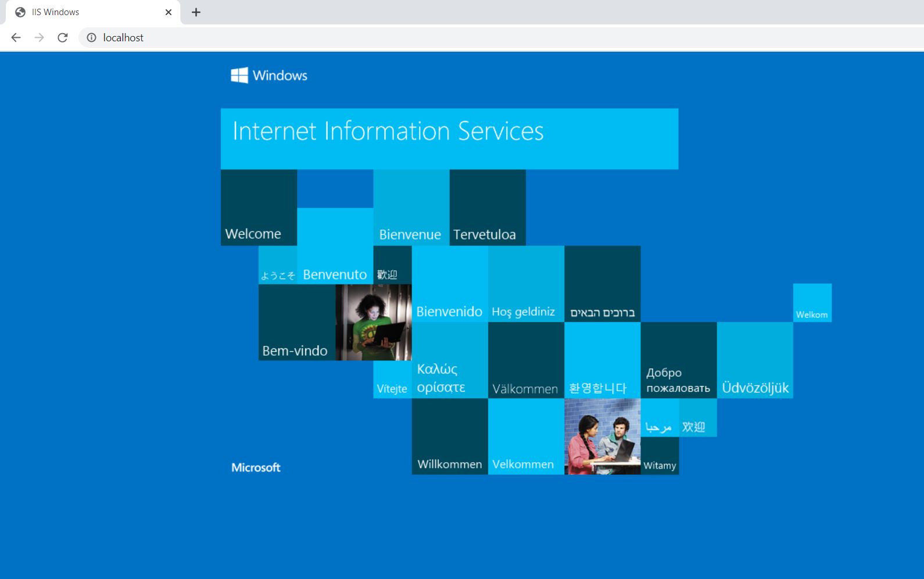
Task: Click the 歡迎 traditional Chinese tile
Action: tap(392, 265)
